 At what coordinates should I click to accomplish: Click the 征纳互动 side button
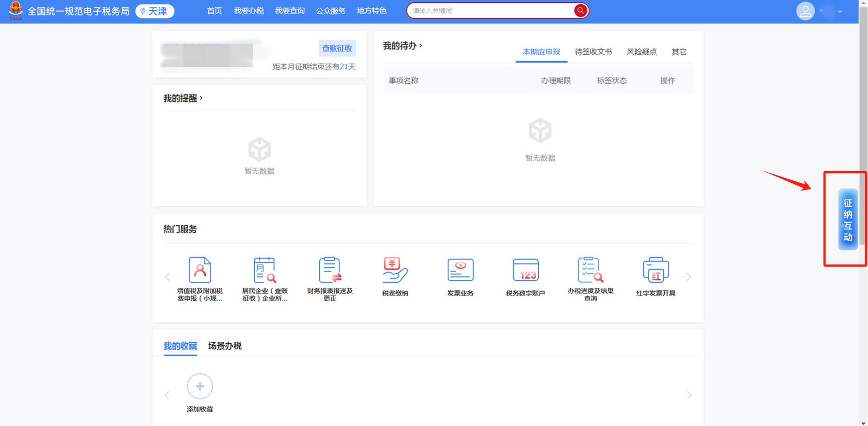[847, 219]
